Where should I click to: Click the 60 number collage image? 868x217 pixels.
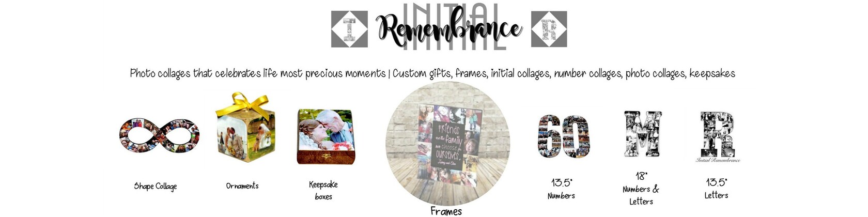pyautogui.click(x=563, y=136)
